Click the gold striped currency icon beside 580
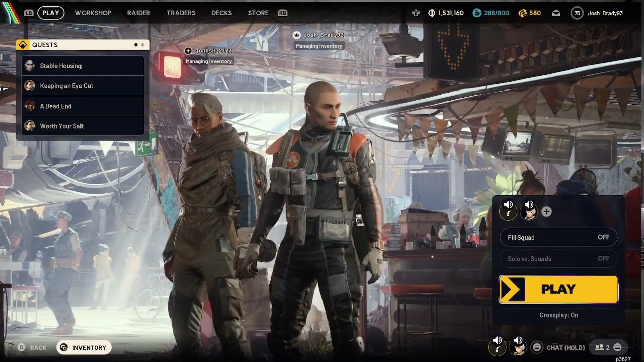 [522, 13]
